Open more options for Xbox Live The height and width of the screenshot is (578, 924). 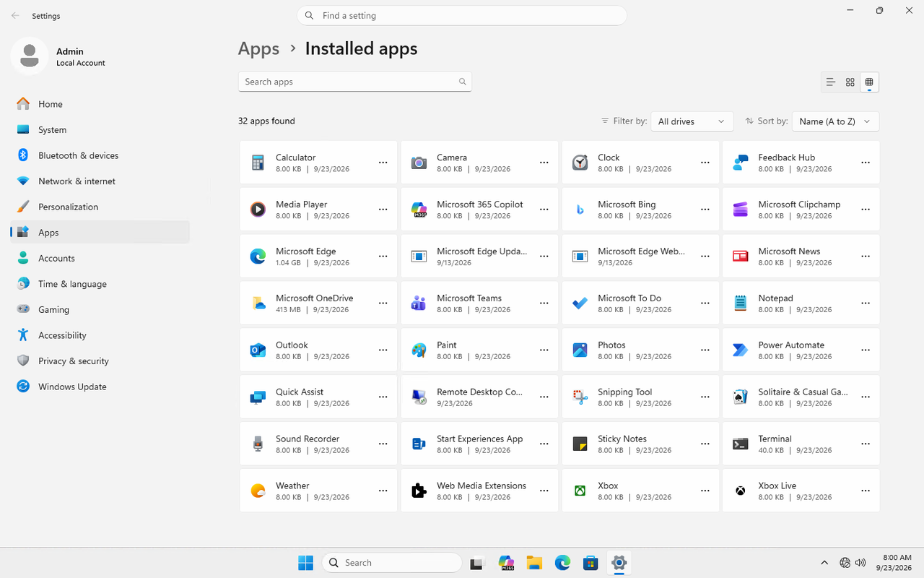[866, 491]
